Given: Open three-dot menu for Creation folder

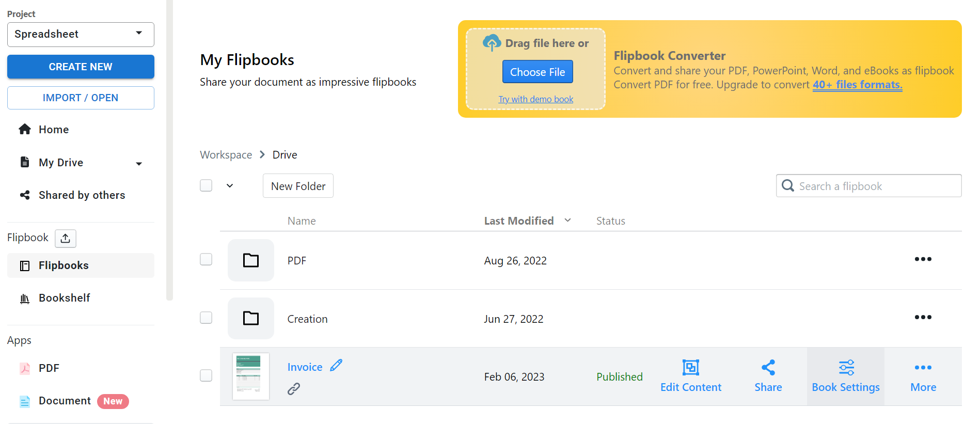Looking at the screenshot, I should [923, 317].
